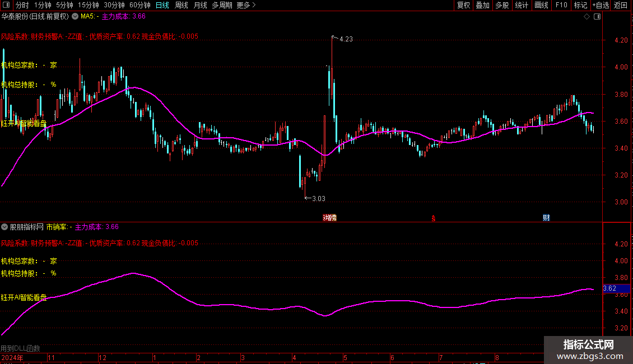Viewport: 633px width, 364px height.
Task: Click 机构总家数 text in main chart
Action: pyautogui.click(x=19, y=66)
